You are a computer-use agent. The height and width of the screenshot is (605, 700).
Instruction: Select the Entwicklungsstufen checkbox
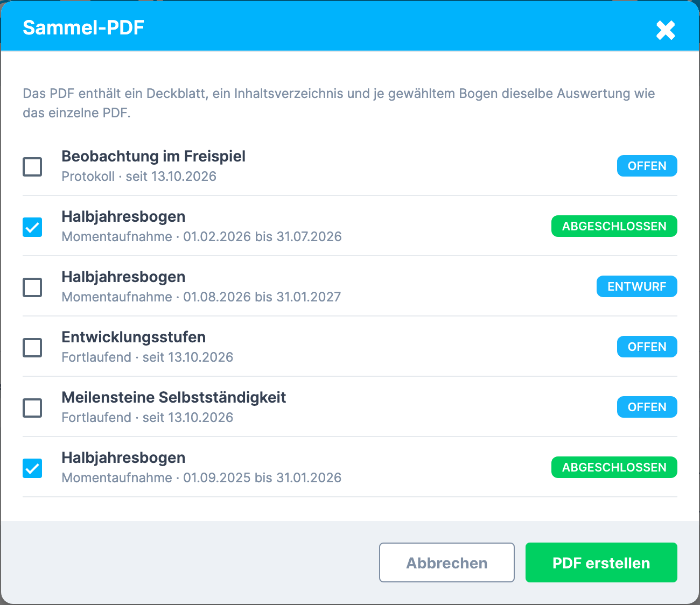(x=32, y=347)
